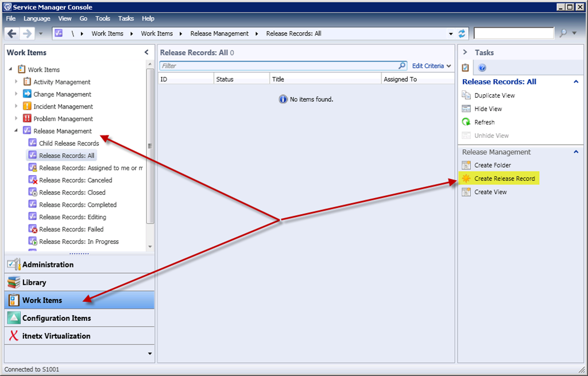Open the Tasks menu in menu bar

click(126, 19)
